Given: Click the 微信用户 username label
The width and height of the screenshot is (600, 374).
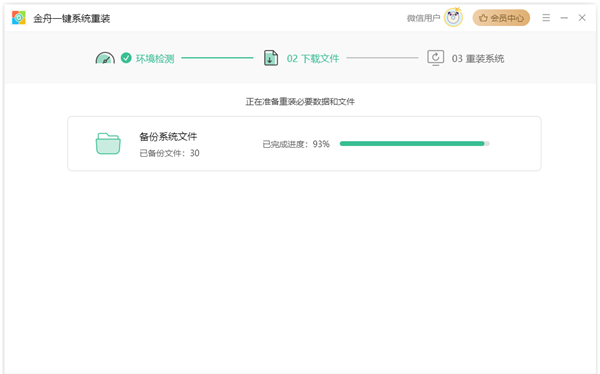Looking at the screenshot, I should [x=423, y=18].
